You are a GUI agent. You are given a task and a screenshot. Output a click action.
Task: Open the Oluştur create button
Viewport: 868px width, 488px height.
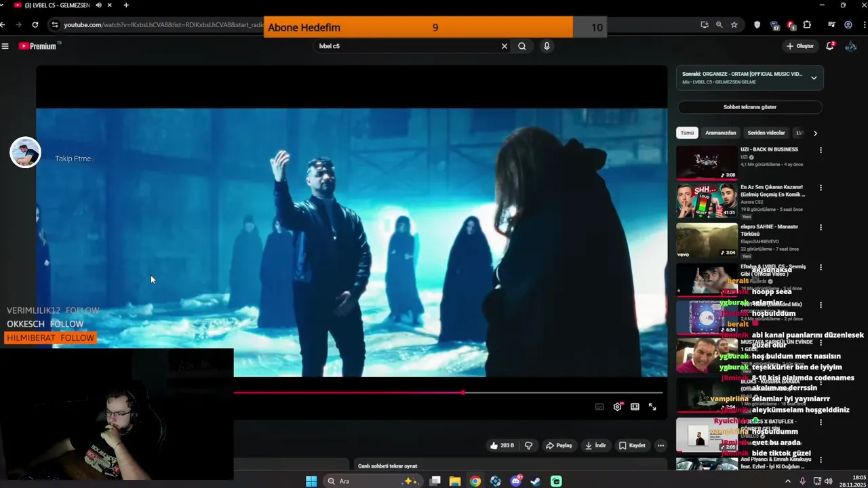pos(800,46)
